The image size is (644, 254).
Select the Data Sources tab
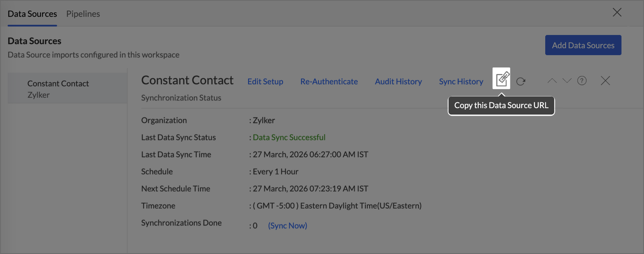(x=32, y=14)
